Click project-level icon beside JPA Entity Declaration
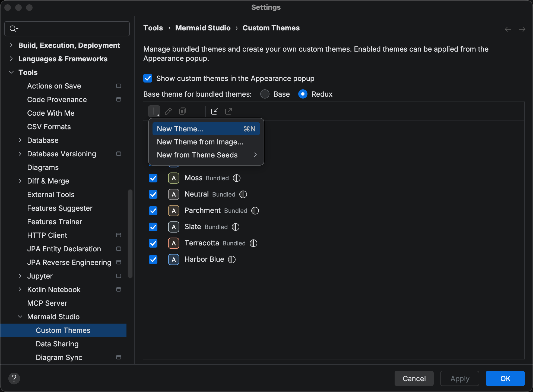 (119, 249)
